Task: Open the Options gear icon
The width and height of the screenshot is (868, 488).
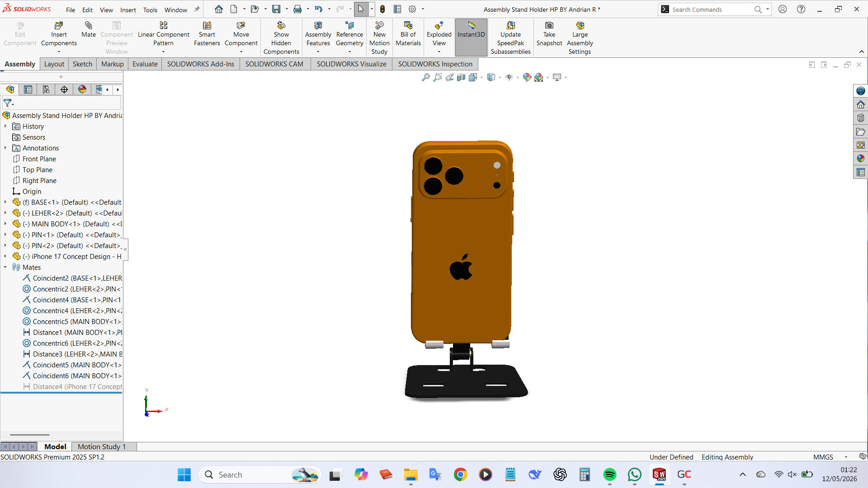Action: point(412,9)
